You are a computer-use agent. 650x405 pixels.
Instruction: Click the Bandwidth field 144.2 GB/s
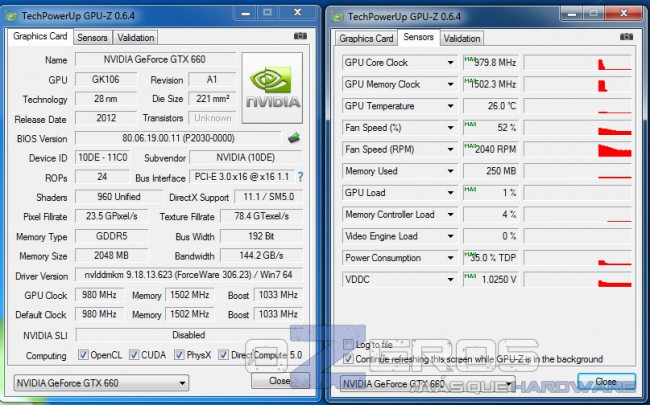coord(261,255)
